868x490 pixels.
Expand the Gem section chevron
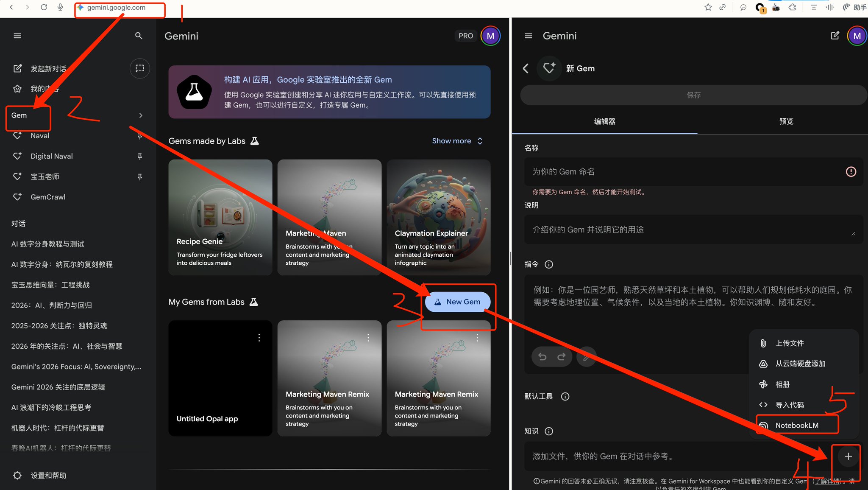pyautogui.click(x=141, y=115)
